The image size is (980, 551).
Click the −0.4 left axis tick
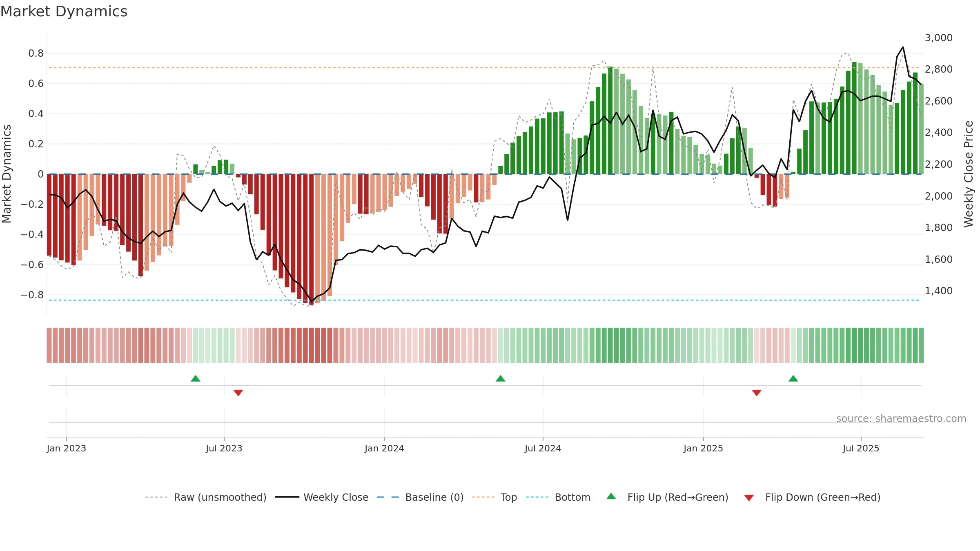[32, 234]
